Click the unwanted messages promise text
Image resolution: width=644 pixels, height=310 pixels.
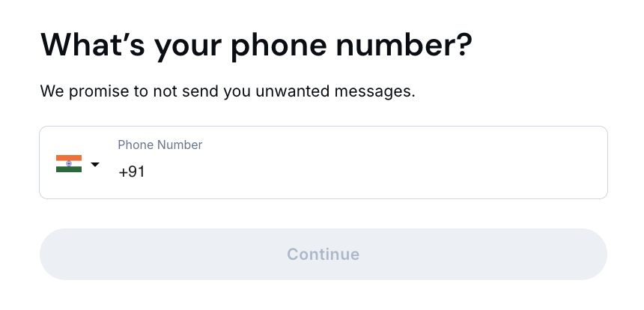pos(227,92)
